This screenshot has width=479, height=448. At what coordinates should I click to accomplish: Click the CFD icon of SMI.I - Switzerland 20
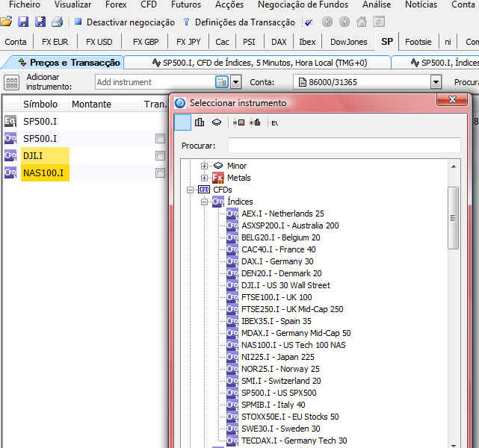pos(232,381)
